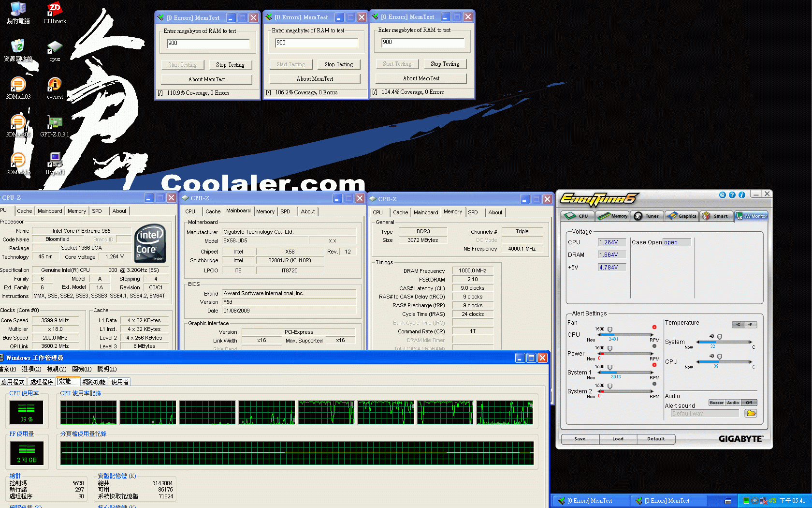Open the EasyTune6 Tuner tab

[647, 216]
